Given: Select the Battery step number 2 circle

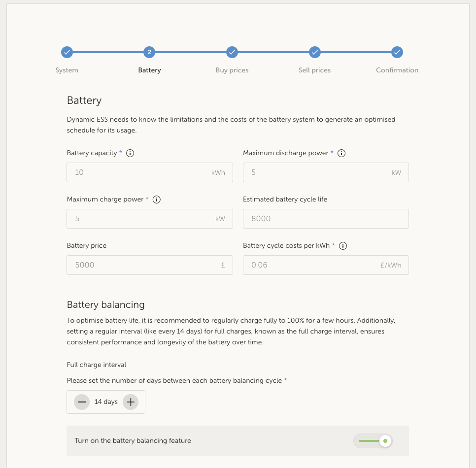Looking at the screenshot, I should click(149, 52).
